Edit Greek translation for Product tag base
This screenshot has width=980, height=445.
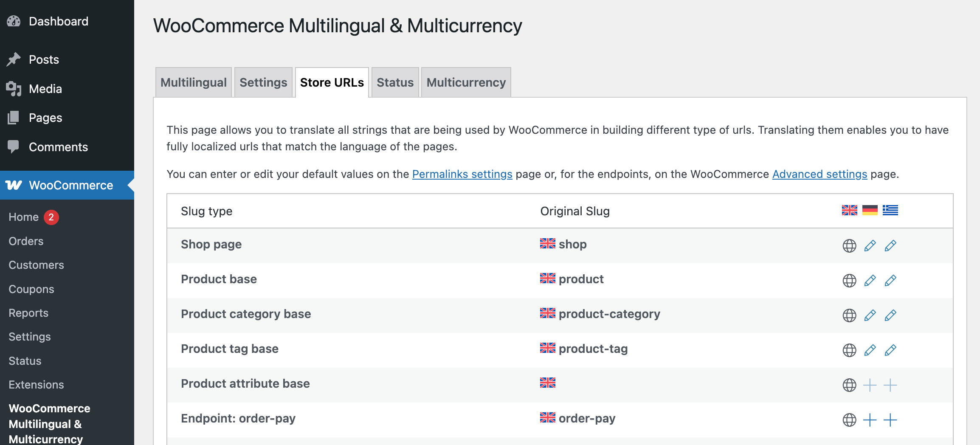coord(890,350)
